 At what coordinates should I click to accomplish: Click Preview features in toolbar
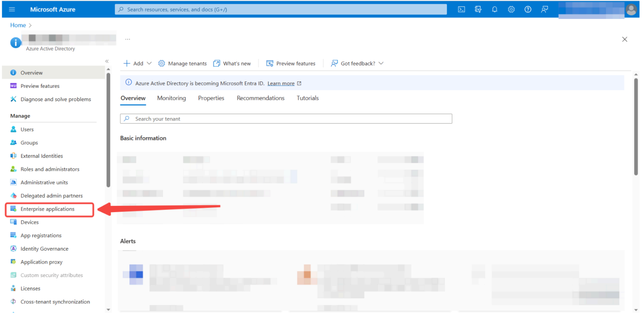[291, 63]
